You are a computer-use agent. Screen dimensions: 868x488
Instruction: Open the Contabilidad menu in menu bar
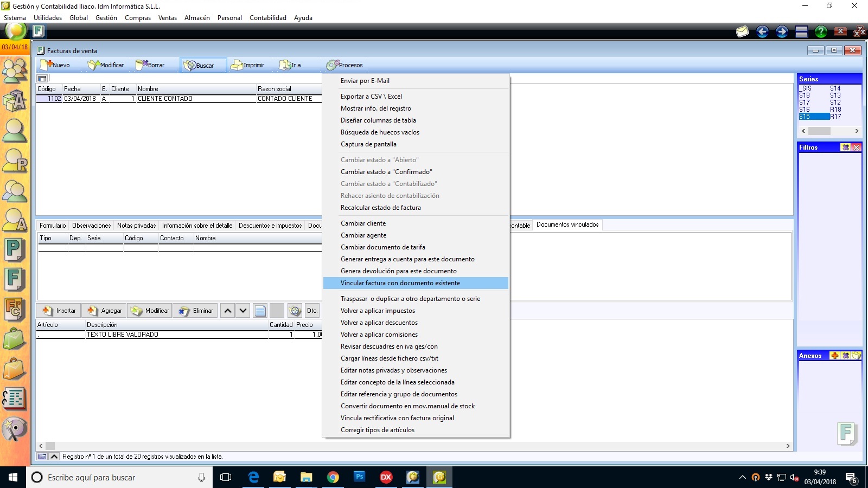(268, 18)
